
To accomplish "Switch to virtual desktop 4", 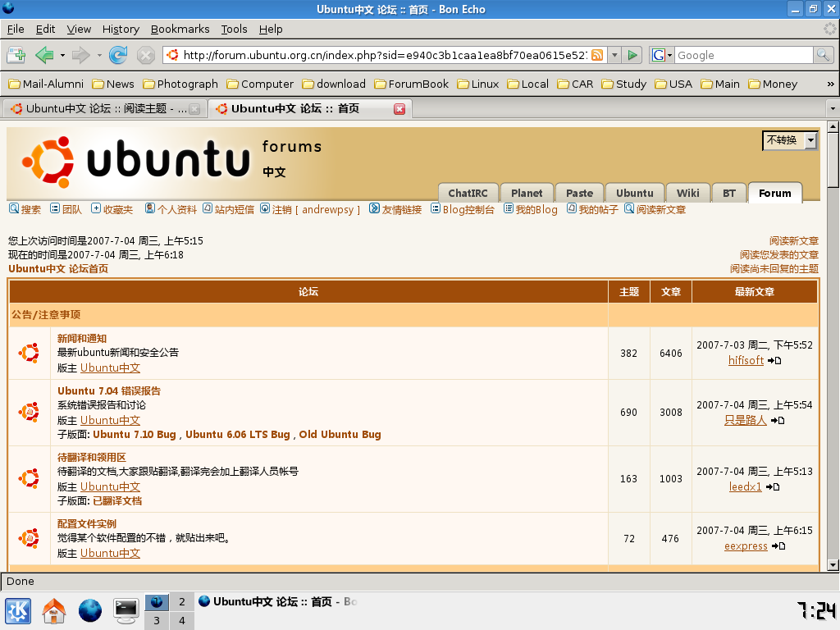I will point(182,620).
